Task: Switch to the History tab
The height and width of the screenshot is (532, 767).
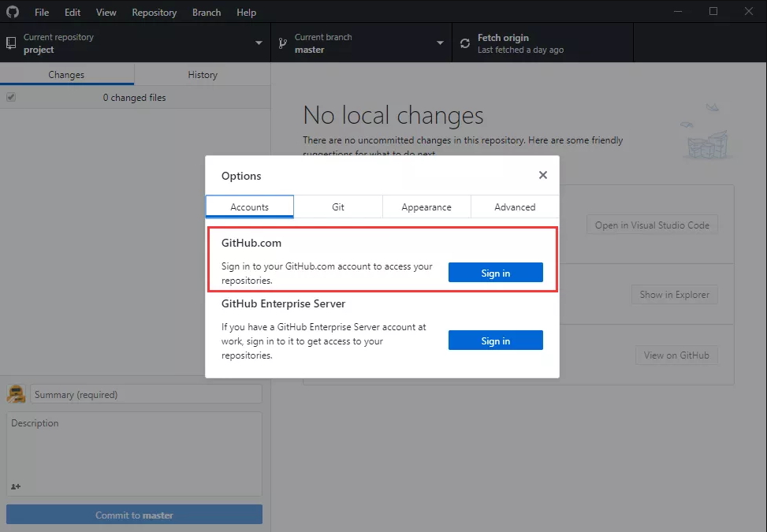Action: [203, 74]
